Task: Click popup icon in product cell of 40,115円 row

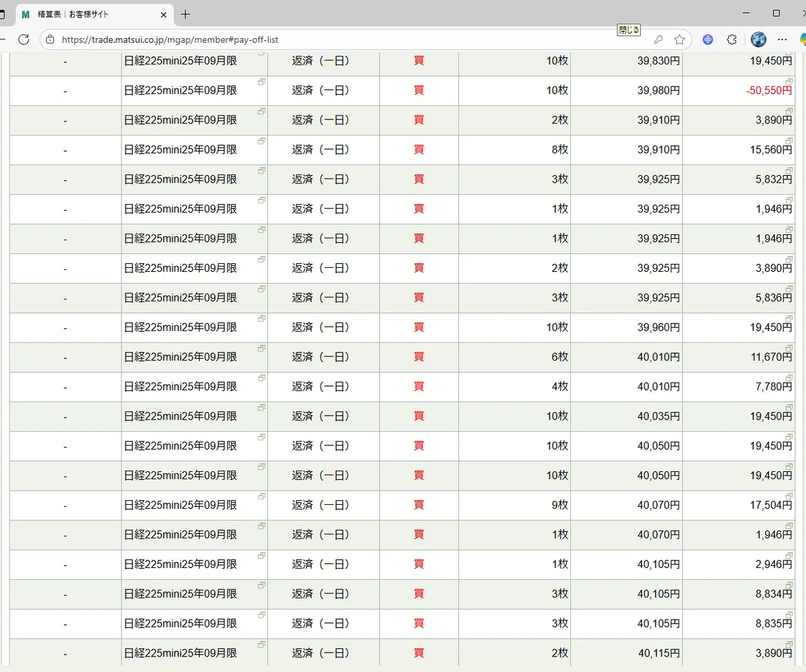Action: click(x=262, y=644)
